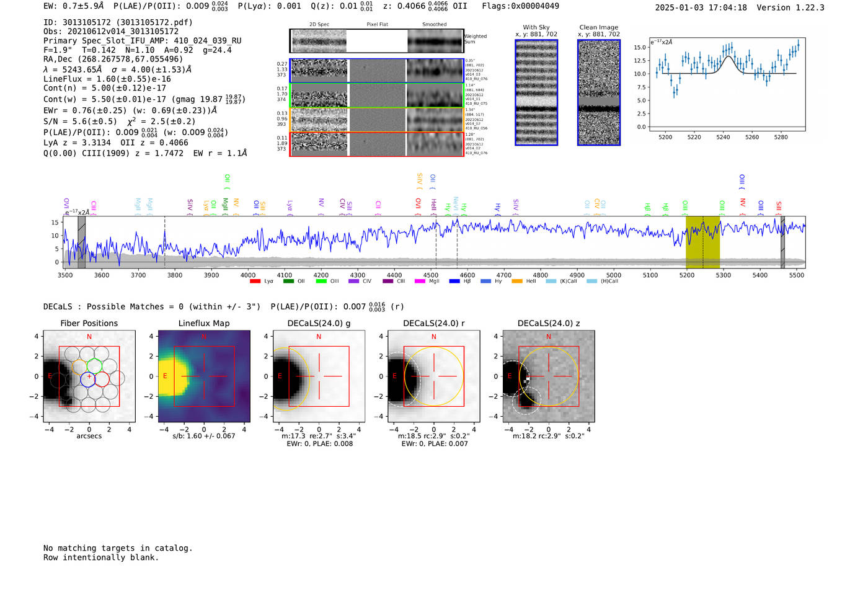Click the λ = 5243.65Å line

[118, 69]
